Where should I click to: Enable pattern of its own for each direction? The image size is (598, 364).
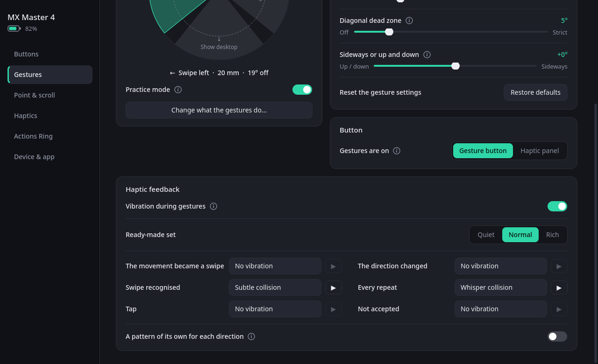557,336
